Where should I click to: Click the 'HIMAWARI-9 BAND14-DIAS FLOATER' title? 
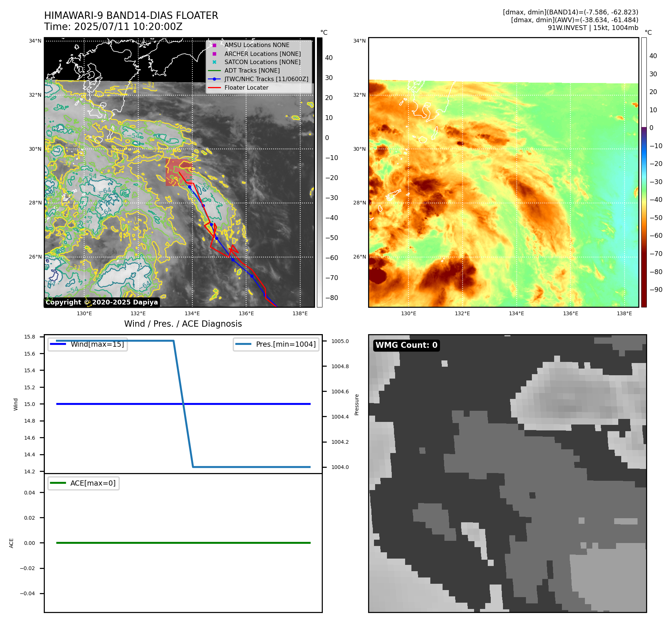click(131, 16)
